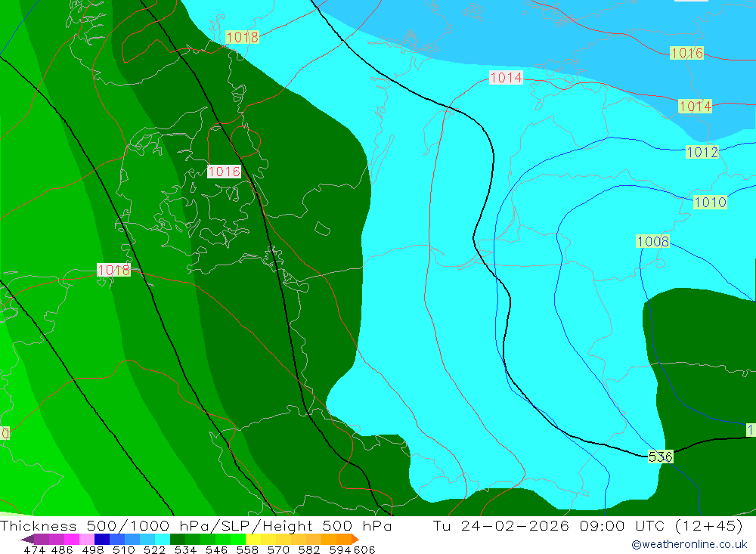Click legend value 486
The height and width of the screenshot is (554, 756).
point(61,549)
